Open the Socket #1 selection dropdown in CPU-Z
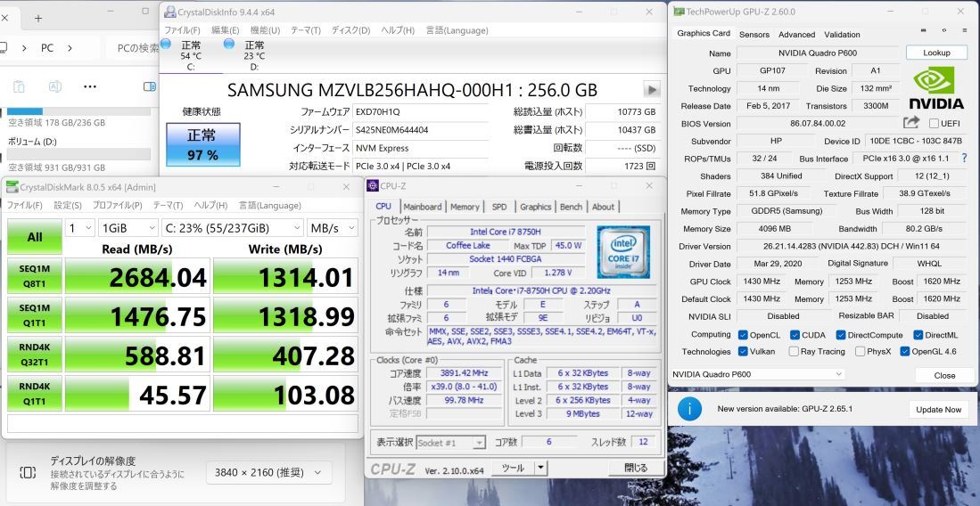Image resolution: width=980 pixels, height=506 pixels. coord(450,442)
